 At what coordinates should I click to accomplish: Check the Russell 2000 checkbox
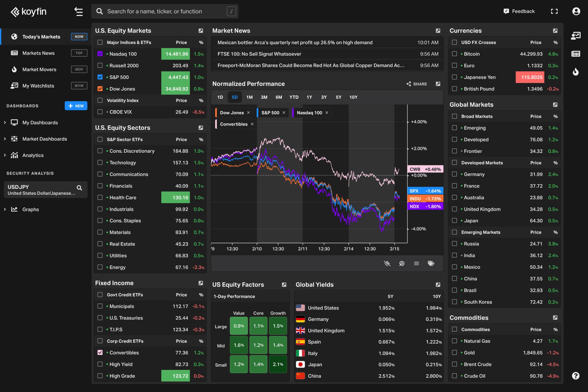pyautogui.click(x=100, y=66)
